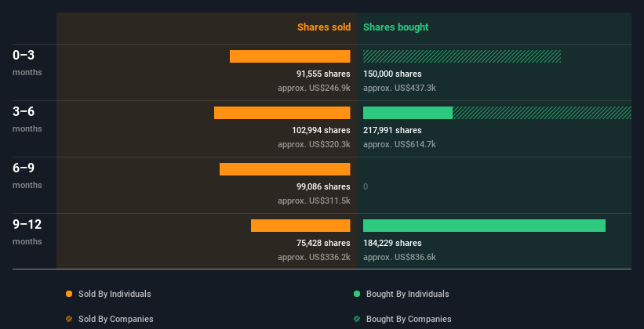Click the 99,086 shares value
This screenshot has height=329, width=644.
[323, 186]
